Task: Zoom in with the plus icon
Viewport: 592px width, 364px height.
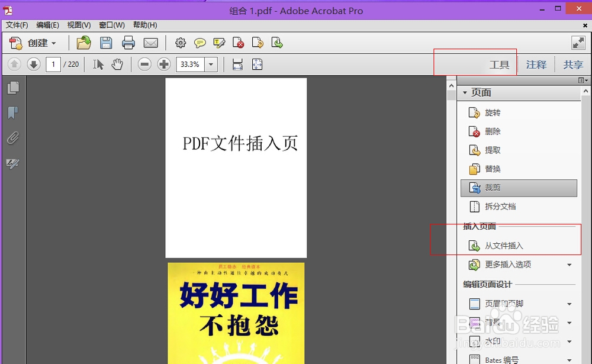Action: click(x=163, y=64)
